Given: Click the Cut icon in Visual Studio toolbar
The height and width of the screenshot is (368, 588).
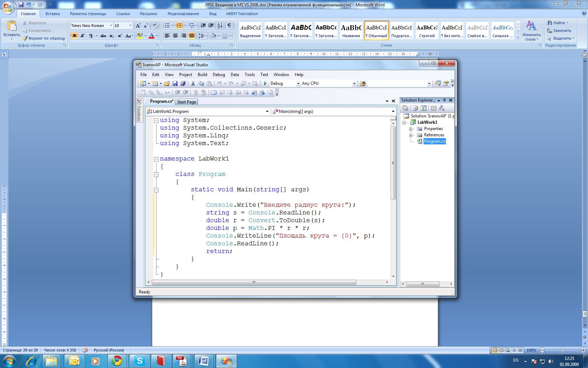Looking at the screenshot, I should click(x=193, y=83).
